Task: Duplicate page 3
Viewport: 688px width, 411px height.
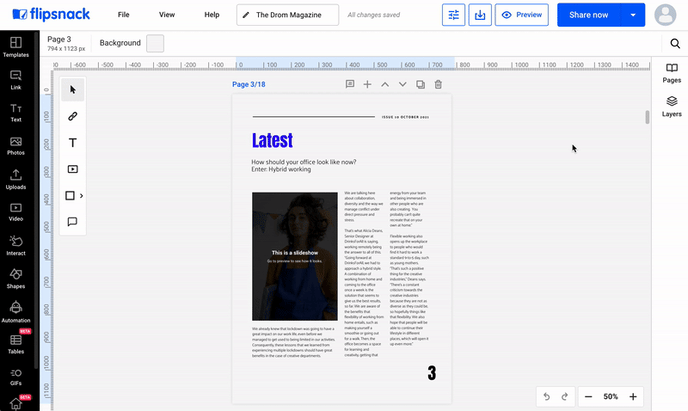Action: [420, 84]
